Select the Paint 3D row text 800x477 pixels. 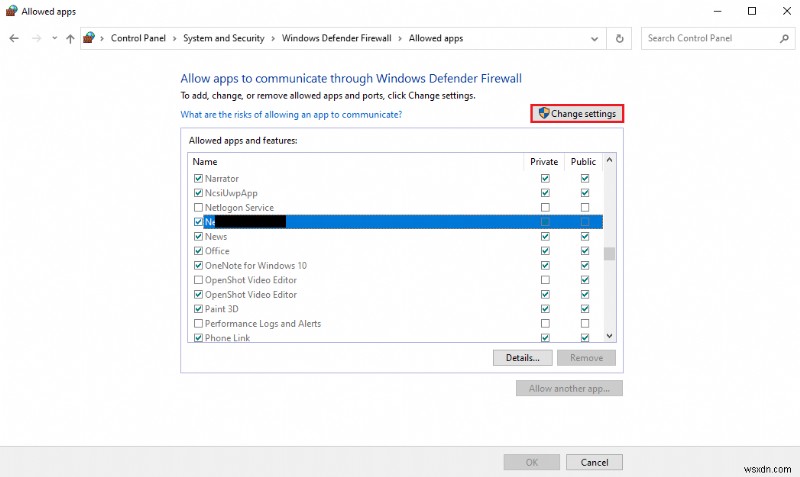pyautogui.click(x=221, y=309)
